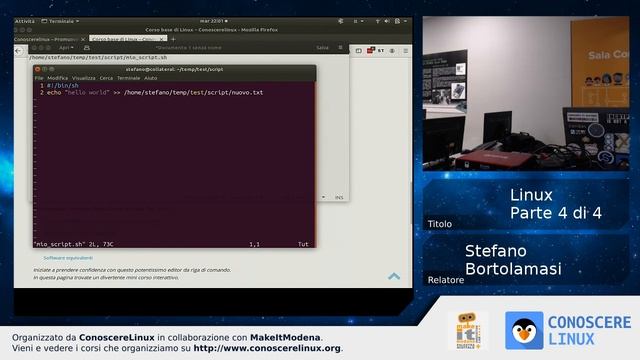640x360 pixels.
Task: Click the red extension icon with badge
Action: (x=371, y=50)
